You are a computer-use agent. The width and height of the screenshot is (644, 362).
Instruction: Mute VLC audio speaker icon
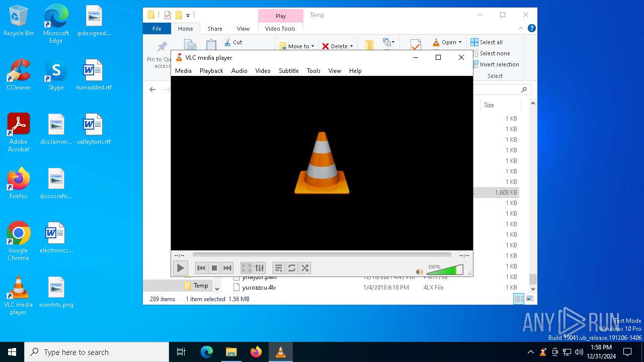coord(420,271)
